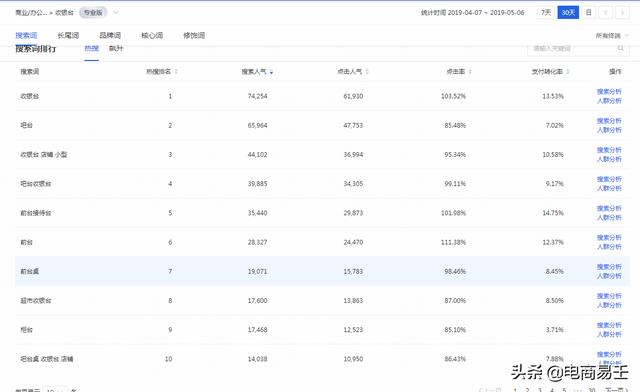Open 搜索分析 for 收银台 店铺 小型
The height and width of the screenshot is (392, 640).
(x=609, y=150)
